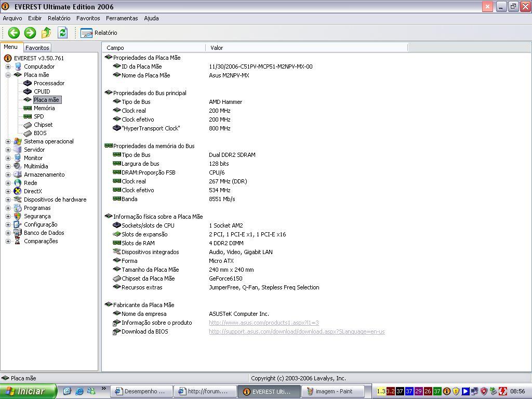Screen dimensions: 532x399
Task: Open the Ajuda menu
Action: click(151, 18)
